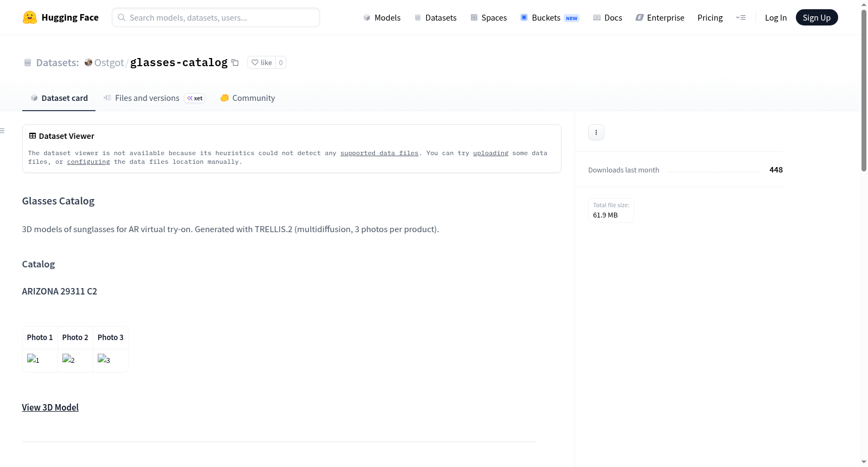Viewport: 868px width, 467px height.
Task: Click the Sign Up button
Action: coord(816,17)
